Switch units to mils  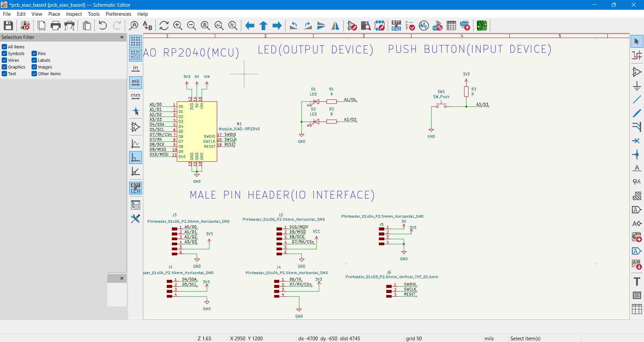pyautogui.click(x=136, y=83)
